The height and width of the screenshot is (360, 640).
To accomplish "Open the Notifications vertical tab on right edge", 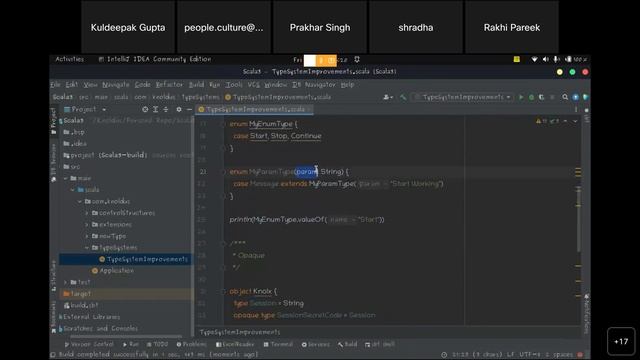I will point(587,313).
